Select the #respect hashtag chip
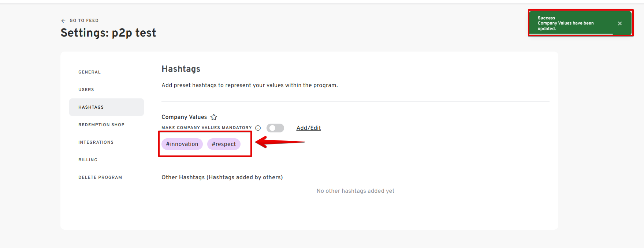644x248 pixels. [224, 144]
